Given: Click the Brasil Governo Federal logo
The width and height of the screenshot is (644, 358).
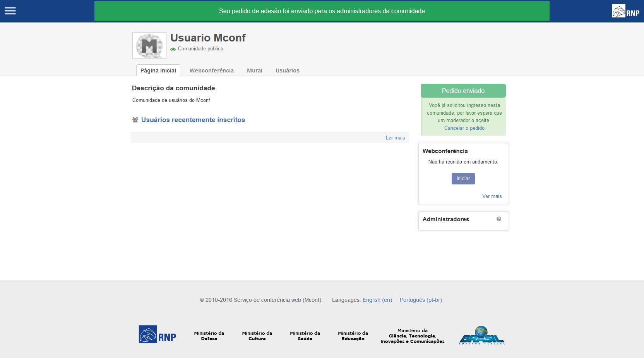Looking at the screenshot, I should (482, 335).
